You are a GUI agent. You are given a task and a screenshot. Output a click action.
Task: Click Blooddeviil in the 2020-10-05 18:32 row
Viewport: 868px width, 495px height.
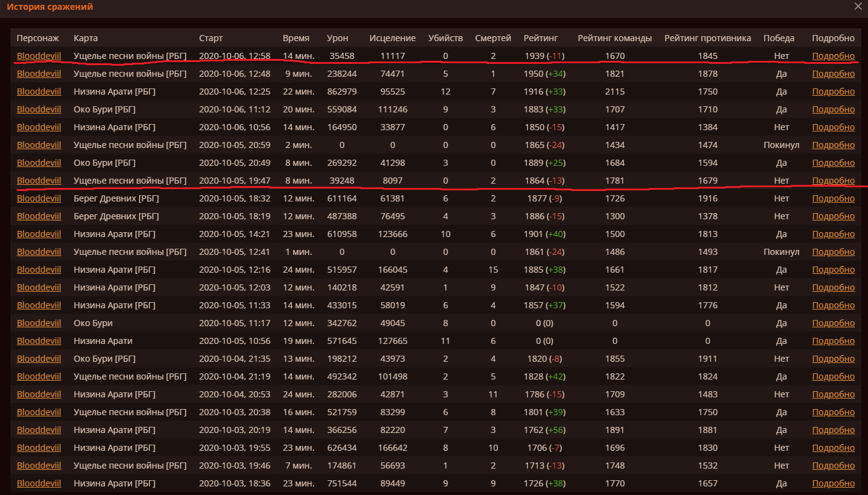click(x=39, y=198)
